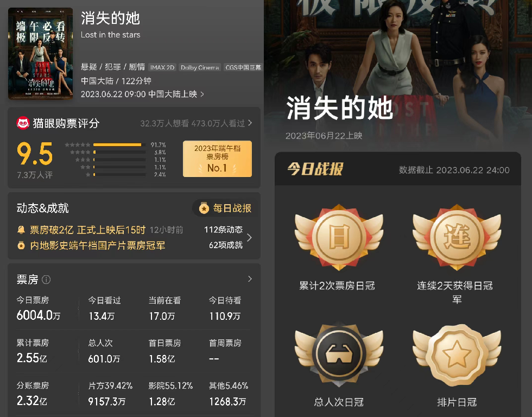Expand the 猫眼购票评分 section chevron
This screenshot has height=417, width=532.
click(x=250, y=123)
